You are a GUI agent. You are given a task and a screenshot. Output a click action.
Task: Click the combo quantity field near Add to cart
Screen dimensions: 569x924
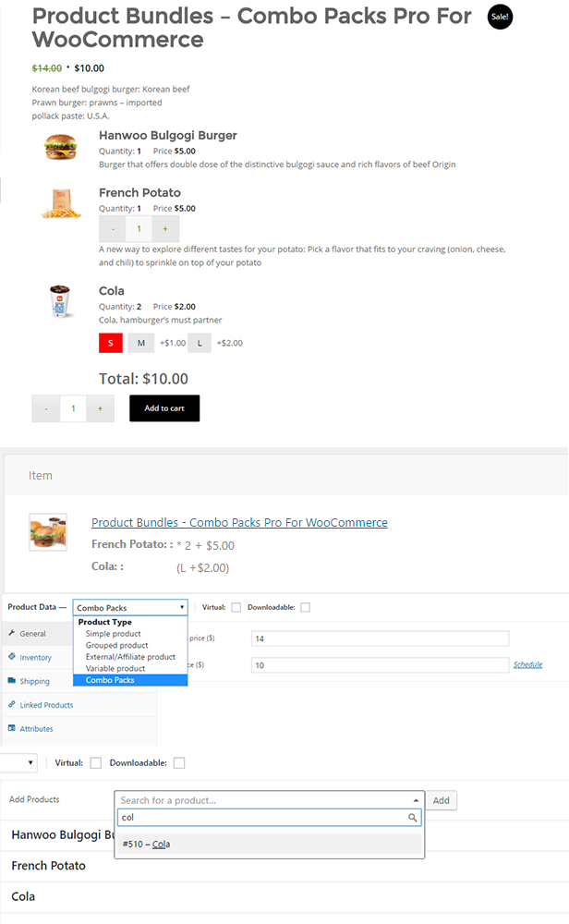(x=73, y=408)
